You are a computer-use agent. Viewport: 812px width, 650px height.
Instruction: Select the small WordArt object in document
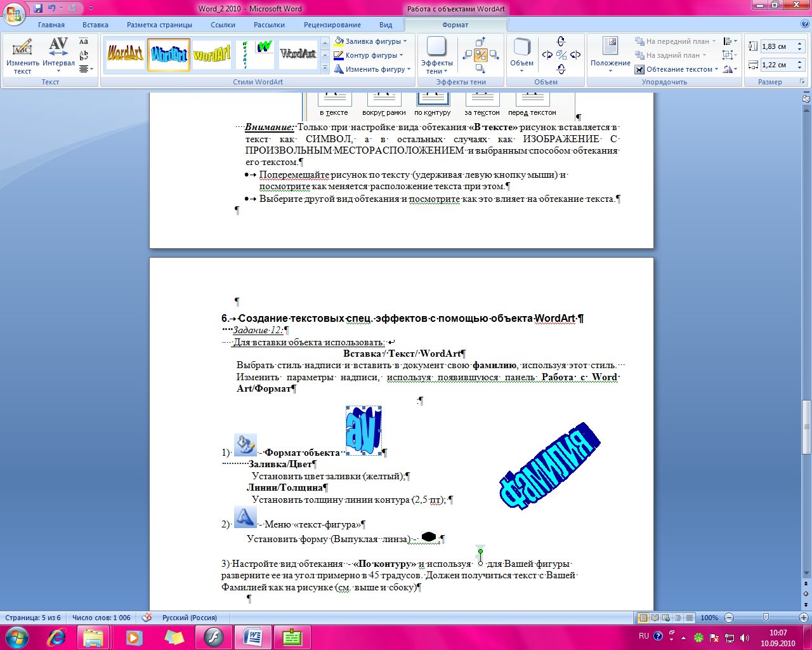363,430
